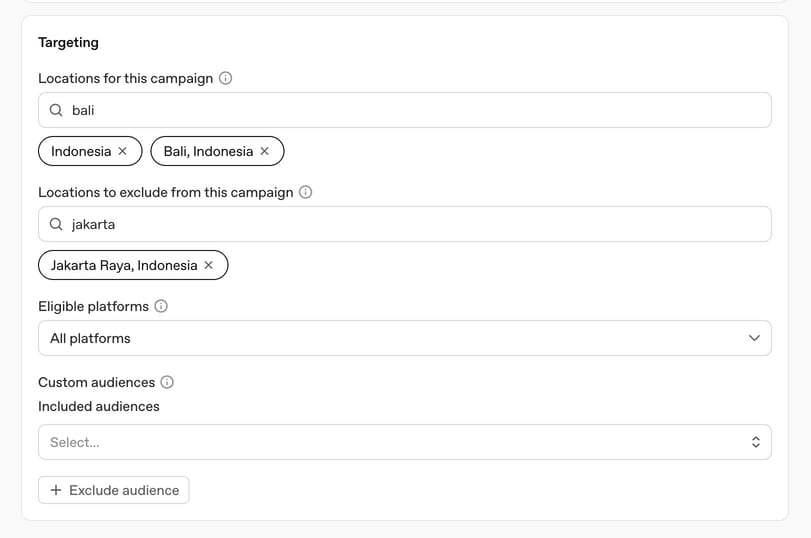The width and height of the screenshot is (811, 538).
Task: Click the Indonesia chip label
Action: coord(81,151)
